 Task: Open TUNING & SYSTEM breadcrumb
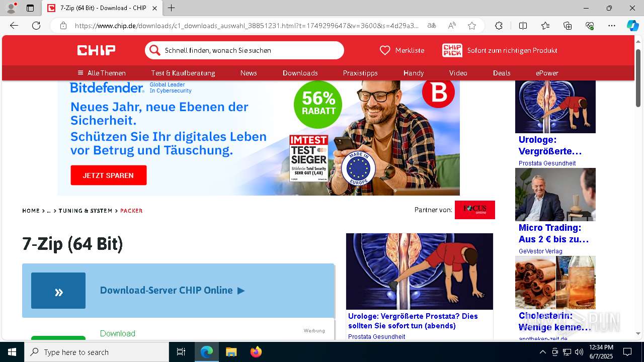(86, 211)
